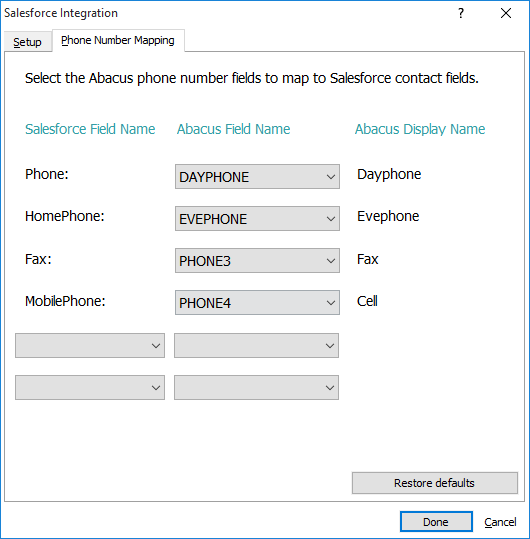Cancel the Salesforce Integration dialog
This screenshot has width=530, height=539.
[500, 522]
